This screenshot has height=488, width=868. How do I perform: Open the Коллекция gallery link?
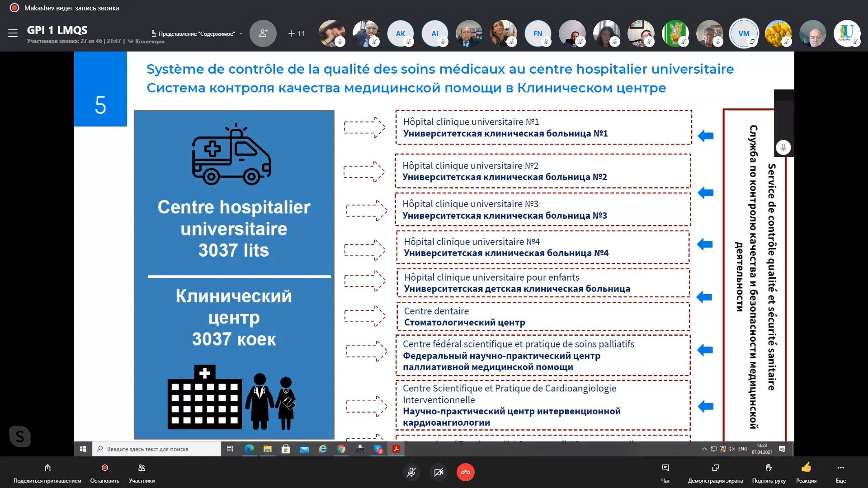coord(150,42)
